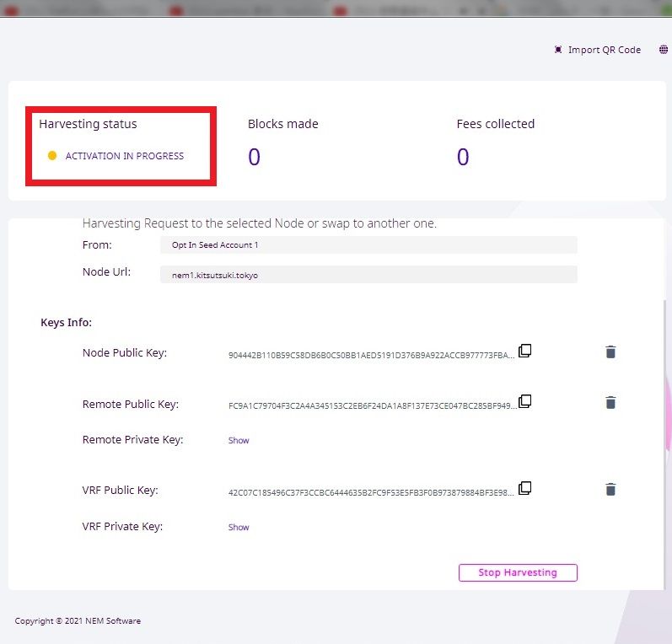Click the Blocks made count
Image resolution: width=672 pixels, height=644 pixels.
point(254,157)
